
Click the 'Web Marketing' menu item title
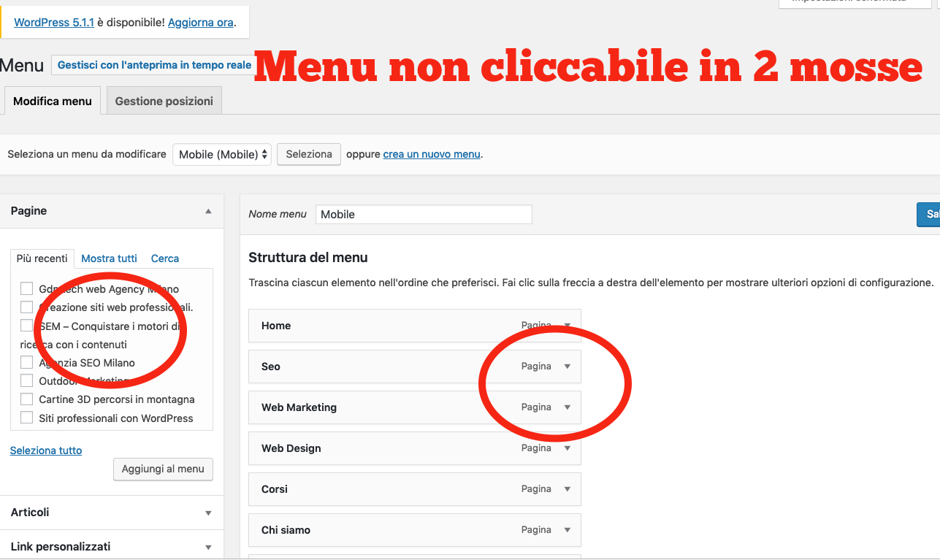point(299,407)
